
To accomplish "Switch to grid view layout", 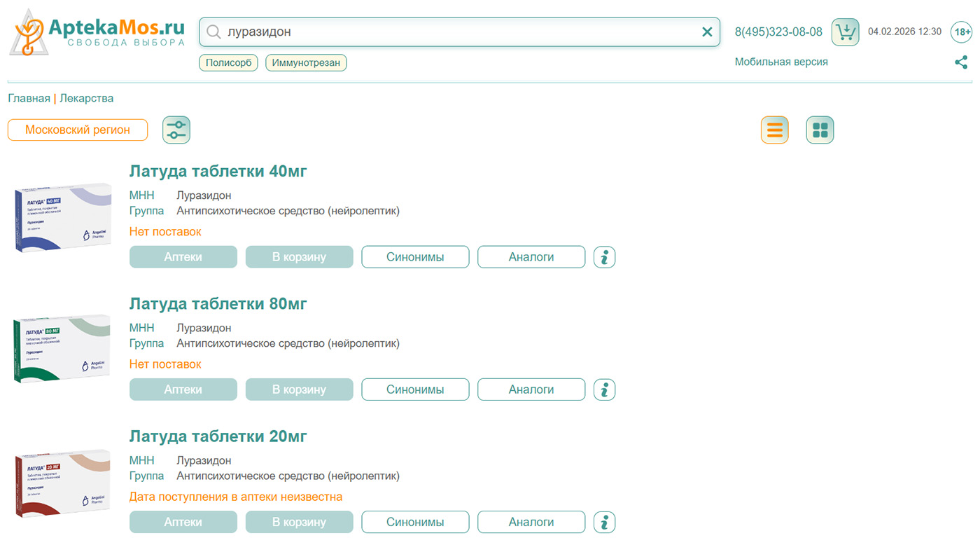I will click(x=820, y=130).
